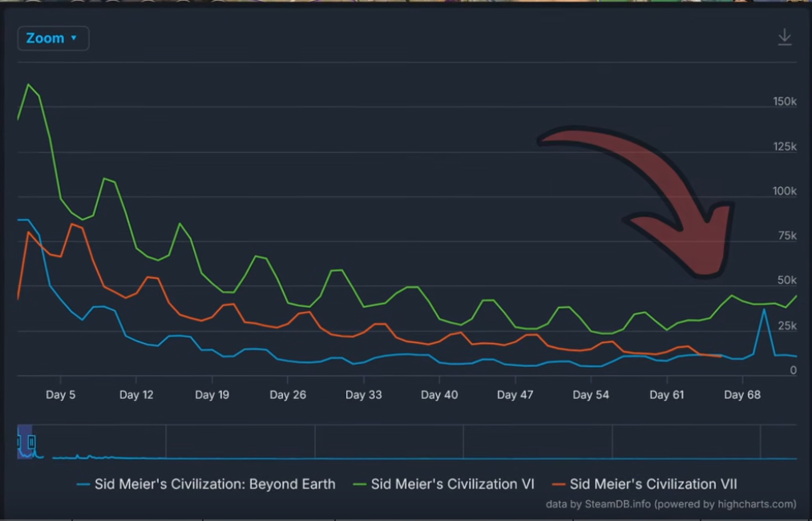Click the left navigator range handle
The width and height of the screenshot is (812, 521).
(x=19, y=442)
